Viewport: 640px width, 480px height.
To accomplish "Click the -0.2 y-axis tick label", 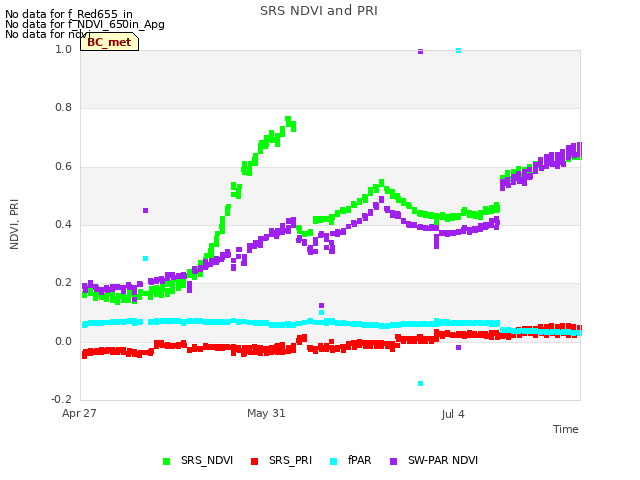I will [x=61, y=399].
